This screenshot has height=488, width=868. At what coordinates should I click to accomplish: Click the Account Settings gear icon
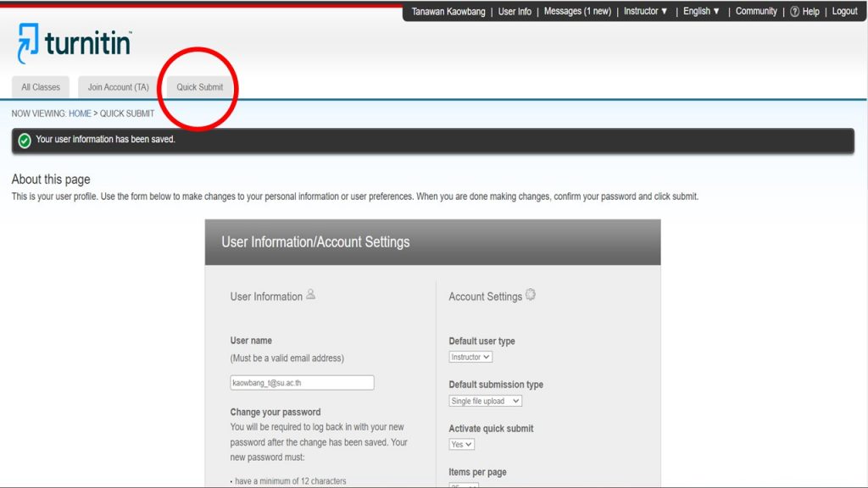(531, 294)
